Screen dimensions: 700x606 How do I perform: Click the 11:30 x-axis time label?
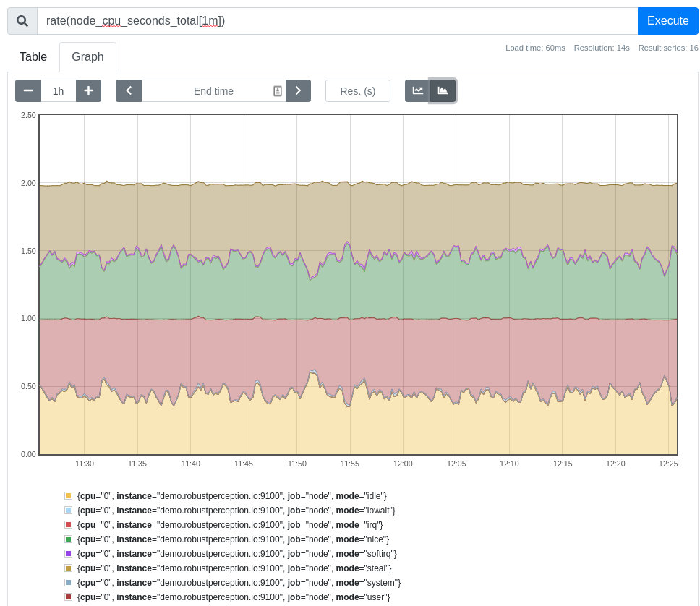coord(85,464)
